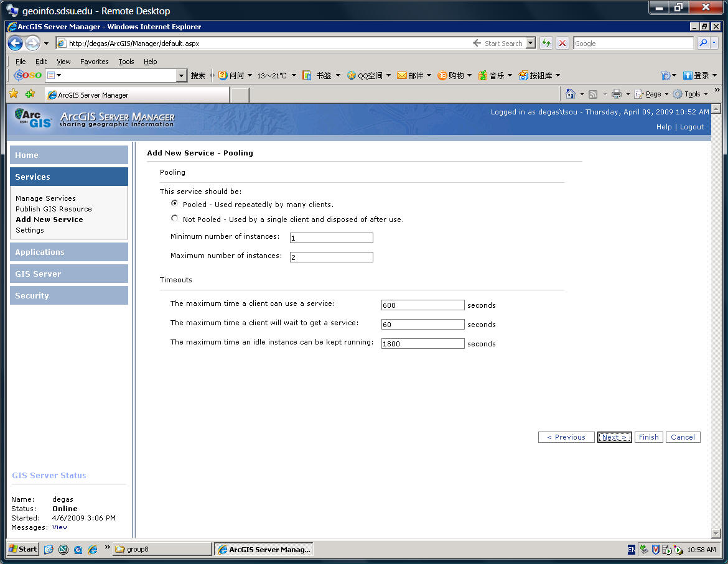Expand the command bar overflow chevron
Screen dimensions: 728x564
pos(717,90)
